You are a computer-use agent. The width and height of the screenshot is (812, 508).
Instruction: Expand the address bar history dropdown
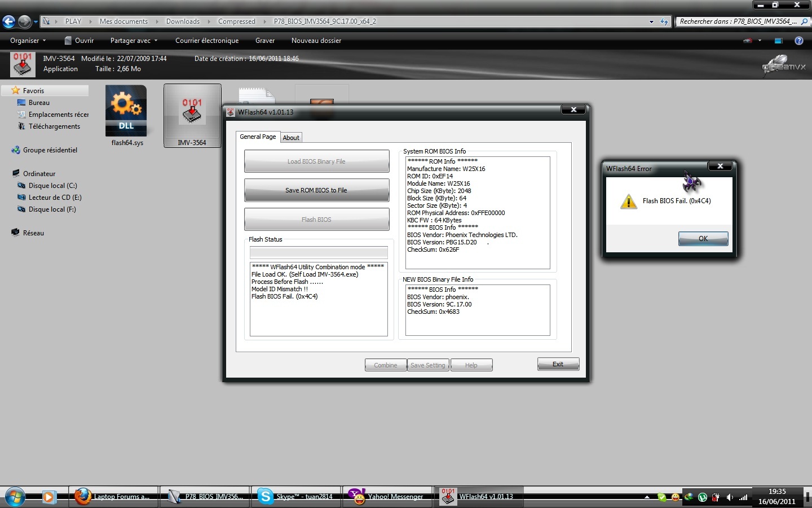coord(651,21)
